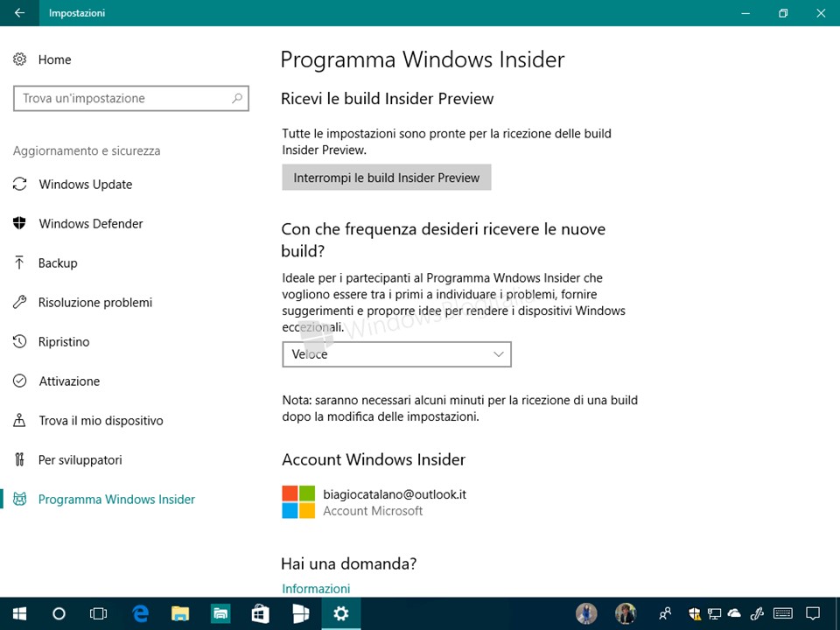This screenshot has height=630, width=840.
Task: Open the Windows Update page
Action: (85, 185)
